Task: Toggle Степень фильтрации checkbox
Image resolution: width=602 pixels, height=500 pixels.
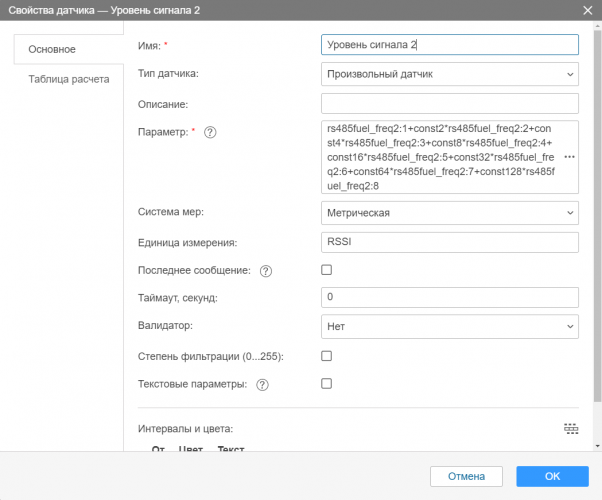Action: 326,356
